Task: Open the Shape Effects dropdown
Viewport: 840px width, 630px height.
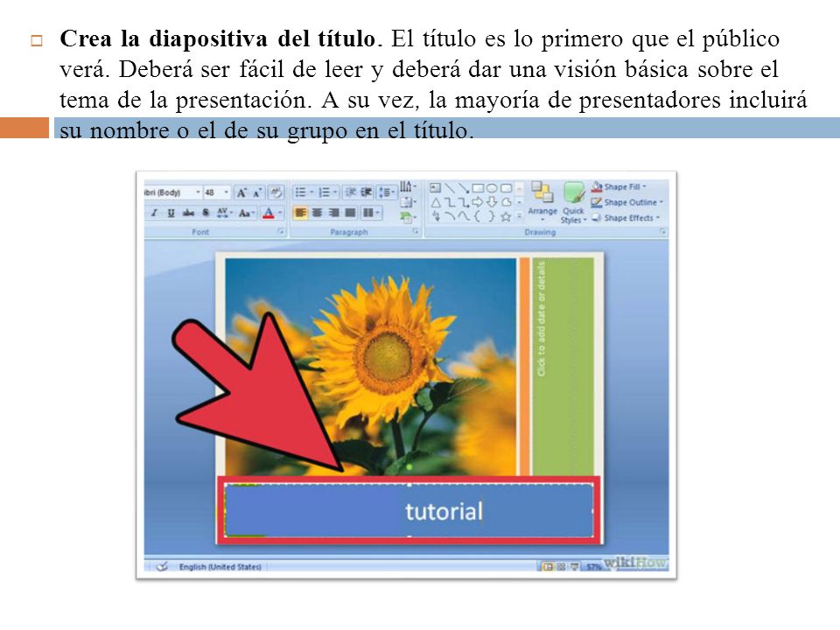Action: click(x=626, y=218)
